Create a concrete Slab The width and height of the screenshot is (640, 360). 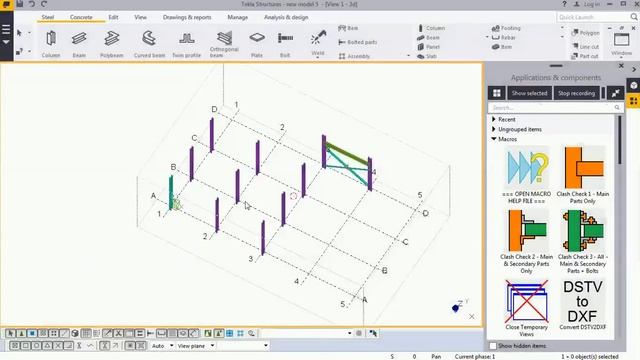[427, 56]
